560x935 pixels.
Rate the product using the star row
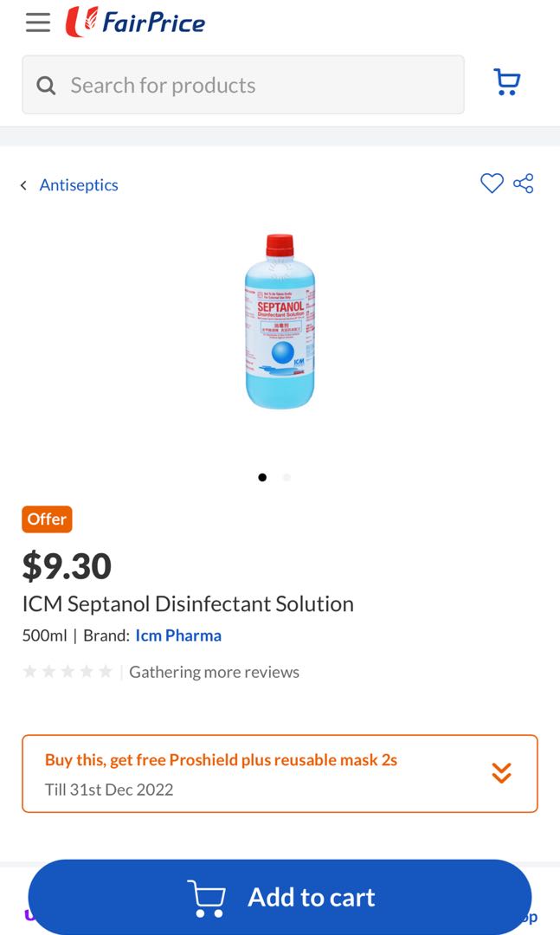pos(67,670)
